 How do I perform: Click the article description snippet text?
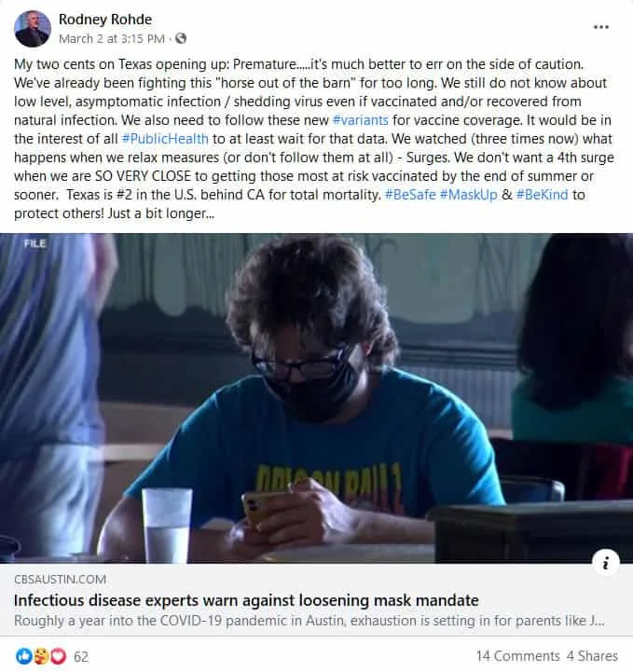[309, 621]
